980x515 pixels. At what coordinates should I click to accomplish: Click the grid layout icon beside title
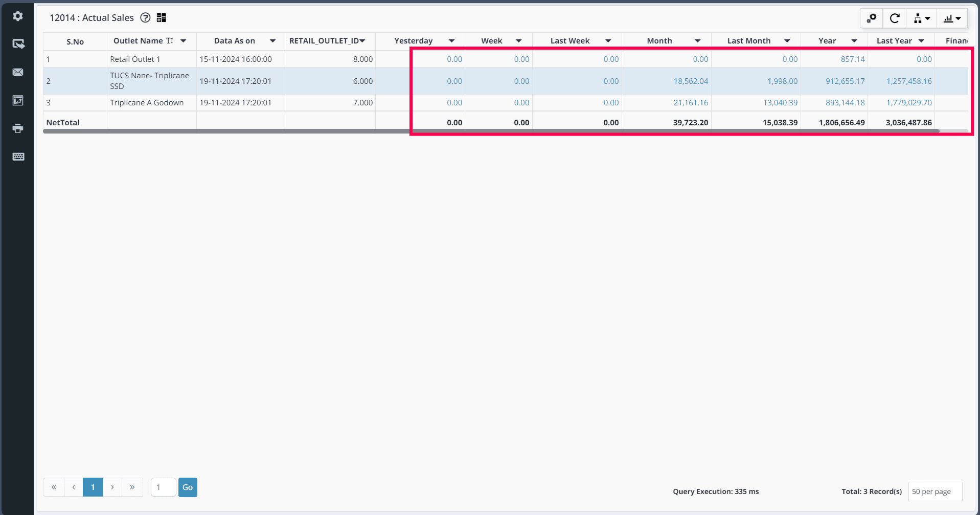(162, 18)
